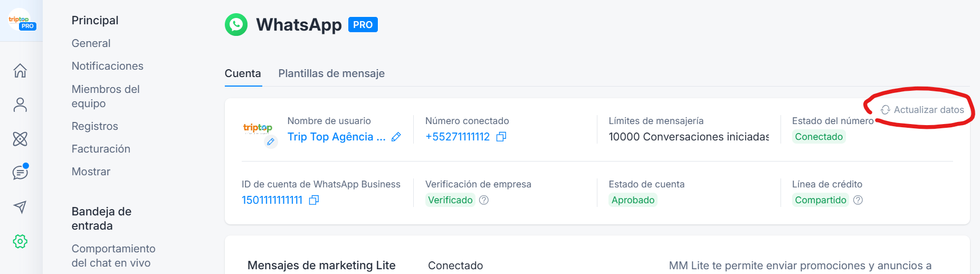Open Registros in the settings menu
Image resolution: width=980 pixels, height=274 pixels.
click(x=95, y=126)
